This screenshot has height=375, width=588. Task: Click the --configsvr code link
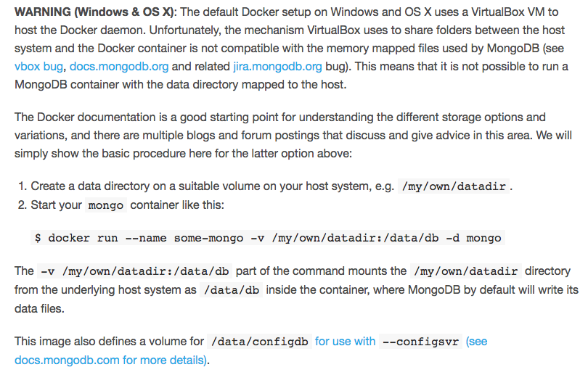420,341
